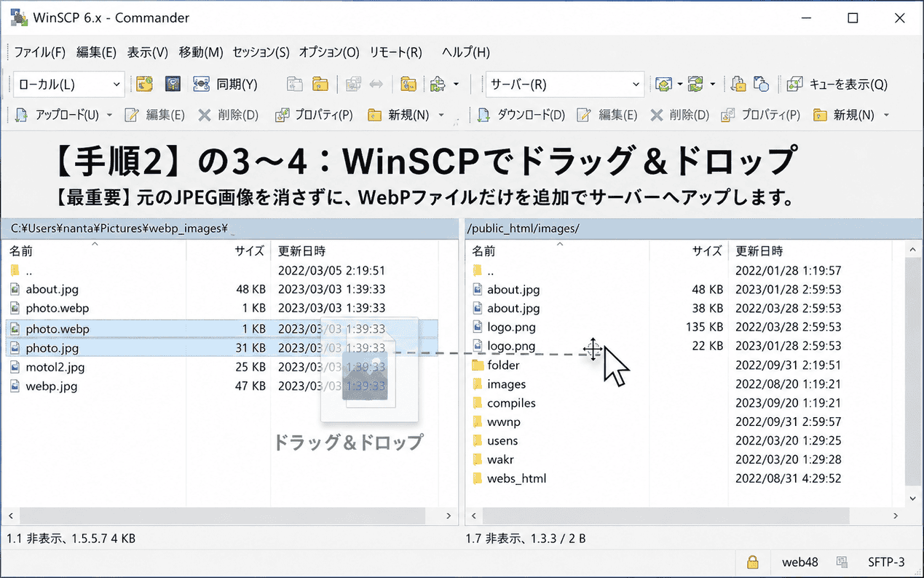Click the green picture icon right of サーバー dropdown
Viewport: 924px width, 578px height.
(663, 84)
